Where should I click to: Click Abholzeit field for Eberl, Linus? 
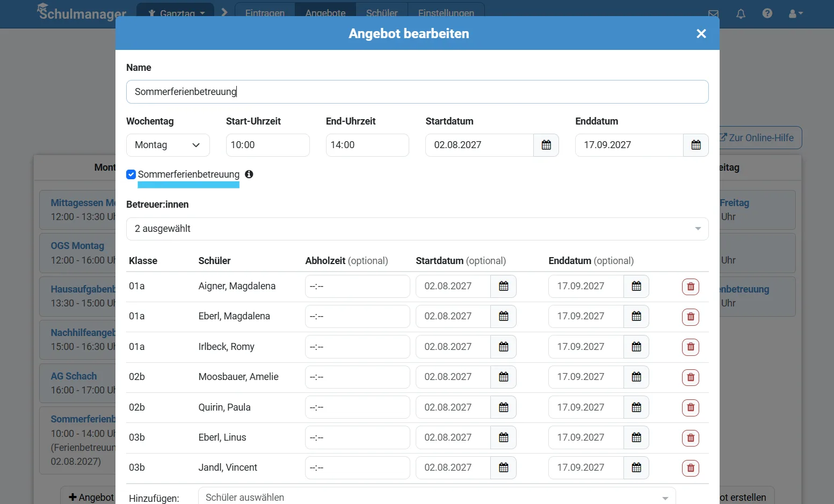(x=358, y=438)
